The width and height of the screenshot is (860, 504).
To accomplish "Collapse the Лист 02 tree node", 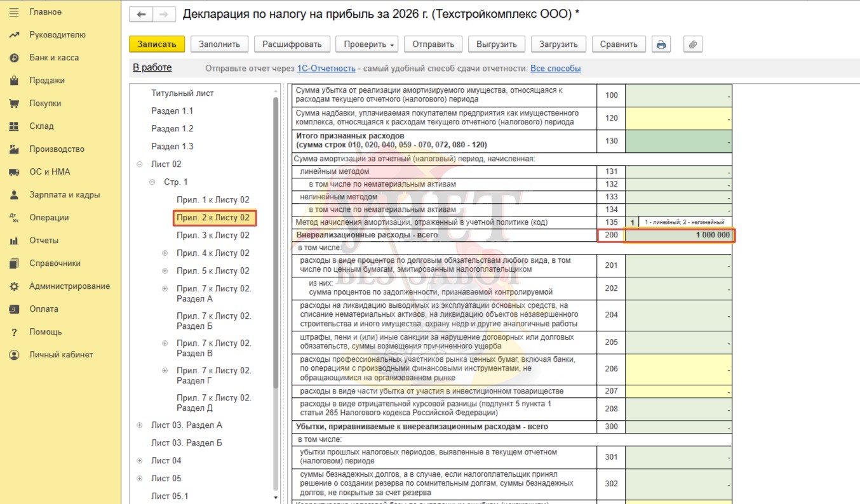I will (140, 164).
